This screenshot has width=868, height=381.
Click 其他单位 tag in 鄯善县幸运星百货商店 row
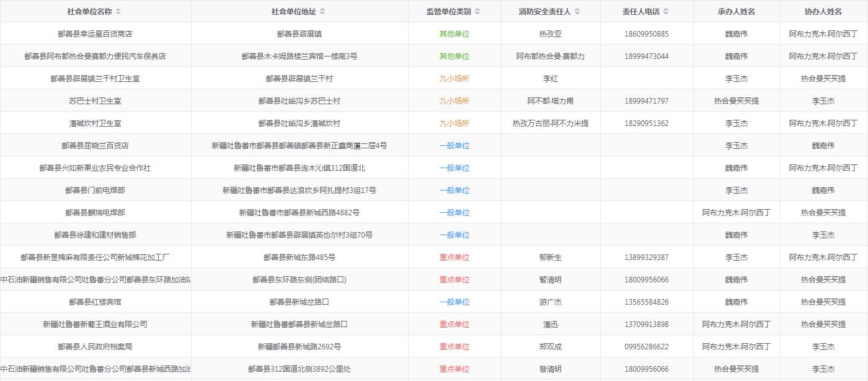[454, 34]
